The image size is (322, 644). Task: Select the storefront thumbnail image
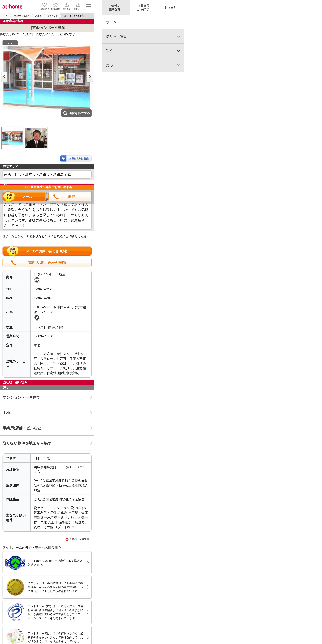pos(13,138)
